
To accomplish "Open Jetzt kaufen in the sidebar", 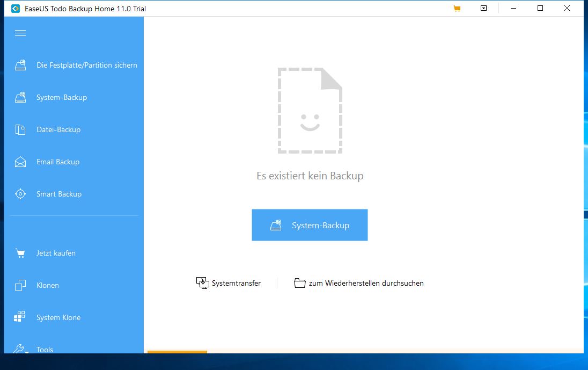I will point(56,253).
